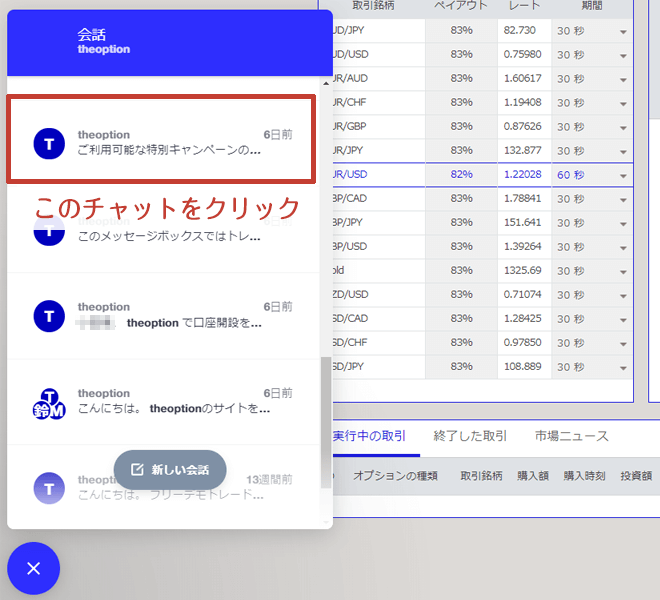Expand period dropdown for rate 1325.69 row

[x=623, y=272]
